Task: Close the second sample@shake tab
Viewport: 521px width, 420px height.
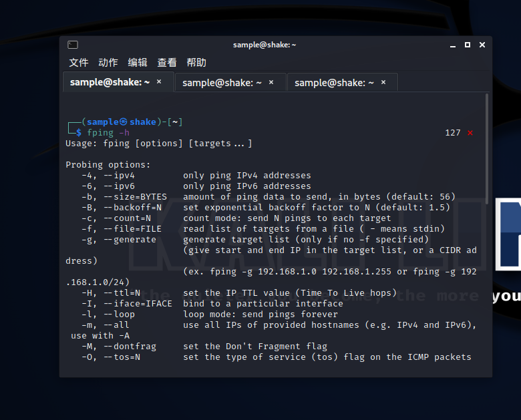Action: pos(271,82)
